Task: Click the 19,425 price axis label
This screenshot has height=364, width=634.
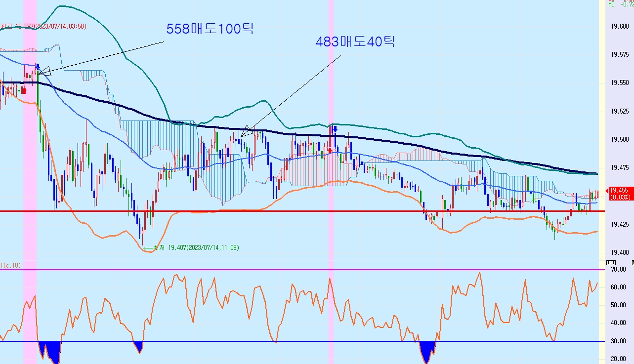Action: (x=620, y=225)
